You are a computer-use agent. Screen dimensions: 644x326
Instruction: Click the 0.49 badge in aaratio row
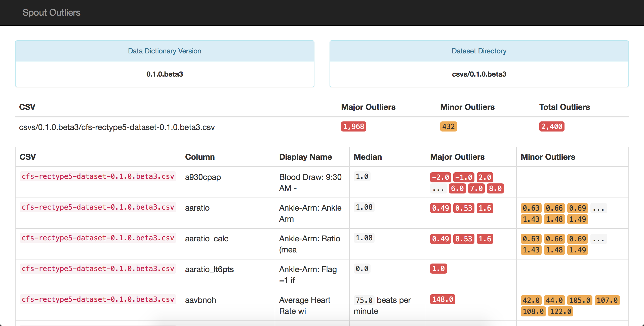point(440,208)
